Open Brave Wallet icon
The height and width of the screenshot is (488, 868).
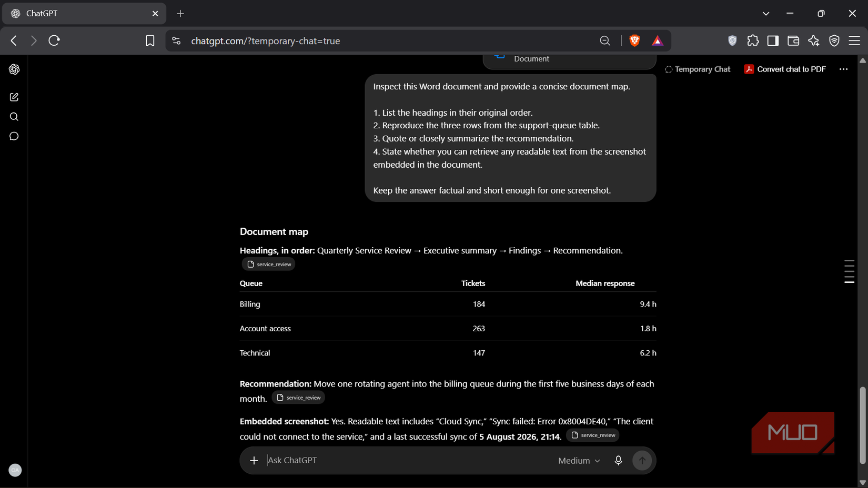(793, 40)
